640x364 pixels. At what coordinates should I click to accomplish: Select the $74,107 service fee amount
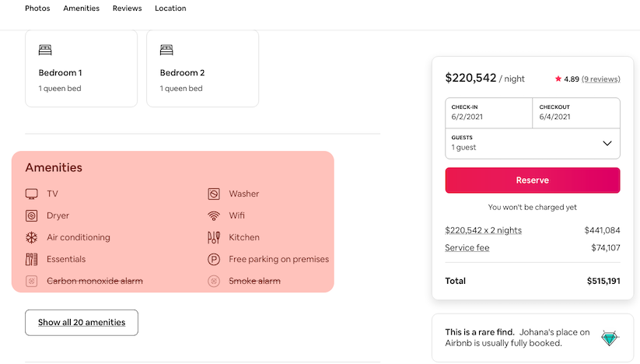point(606,247)
